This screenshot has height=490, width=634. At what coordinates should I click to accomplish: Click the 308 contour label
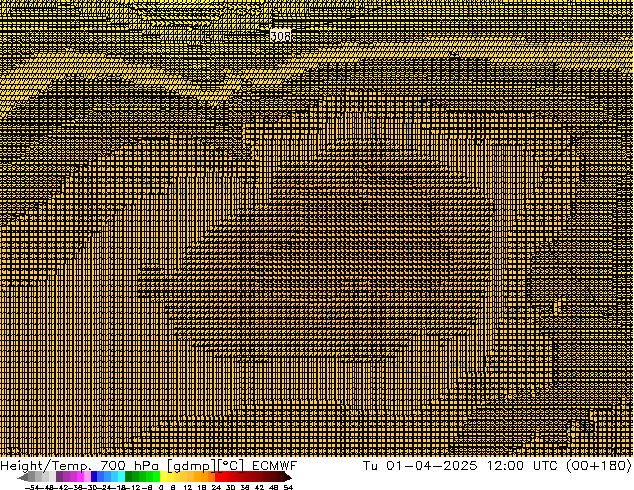pos(280,36)
